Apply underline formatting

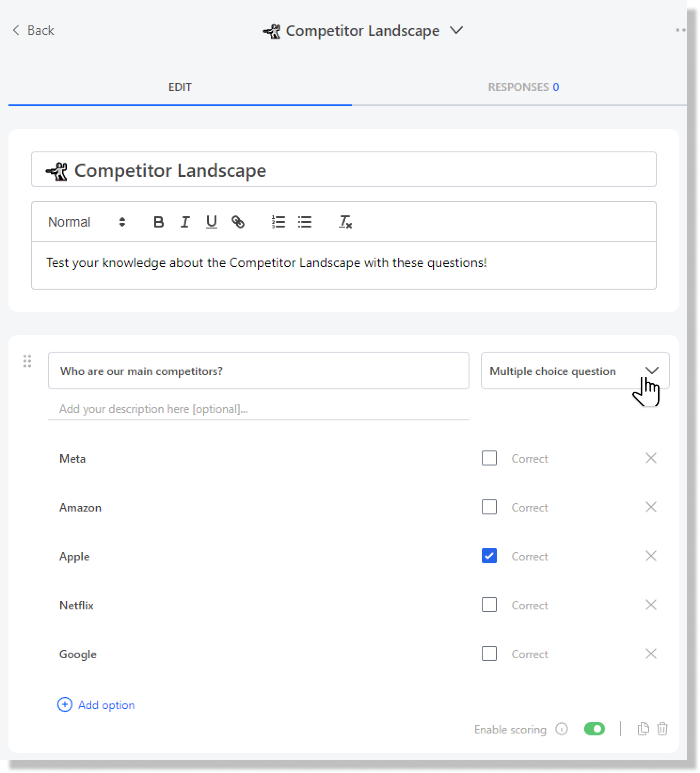point(211,222)
